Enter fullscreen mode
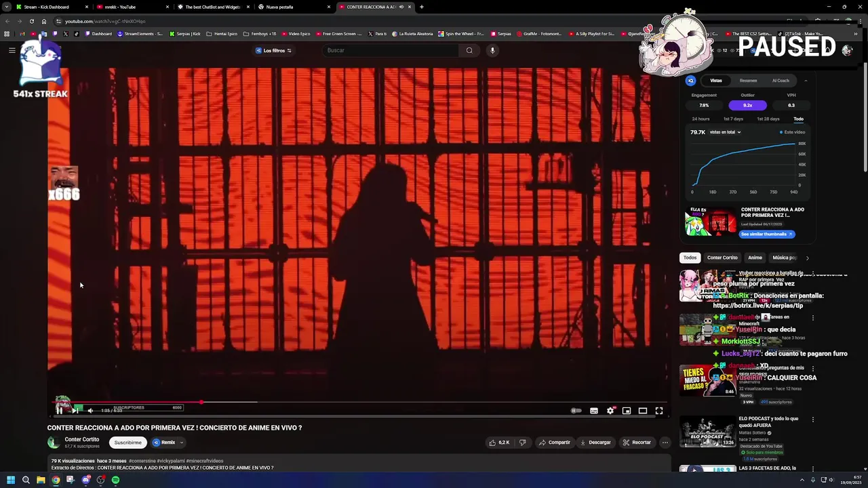This screenshot has width=868, height=488. pyautogui.click(x=659, y=410)
